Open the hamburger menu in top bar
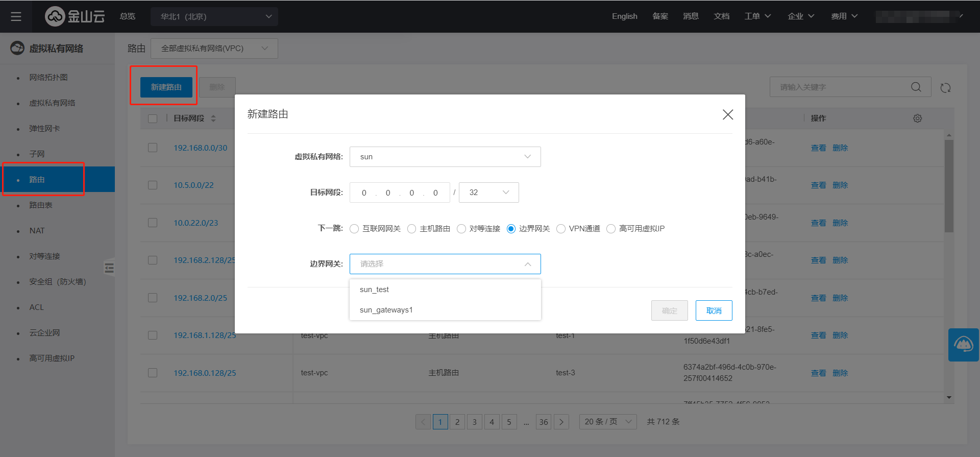This screenshot has height=457, width=980. (16, 16)
